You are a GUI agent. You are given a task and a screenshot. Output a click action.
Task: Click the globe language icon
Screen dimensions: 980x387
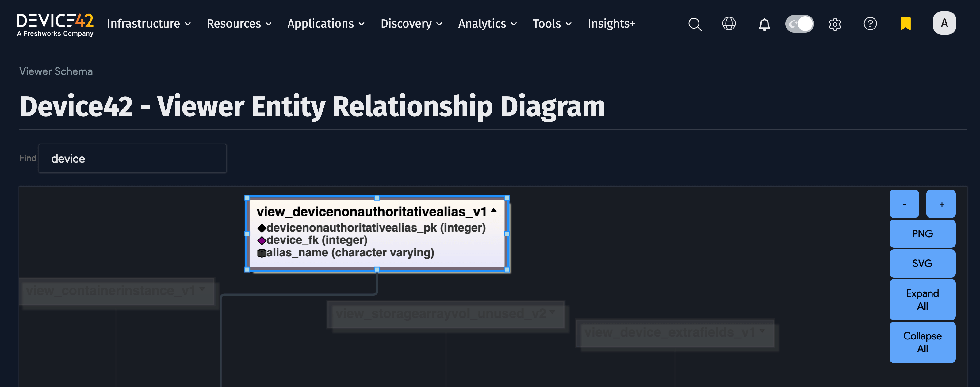click(729, 24)
